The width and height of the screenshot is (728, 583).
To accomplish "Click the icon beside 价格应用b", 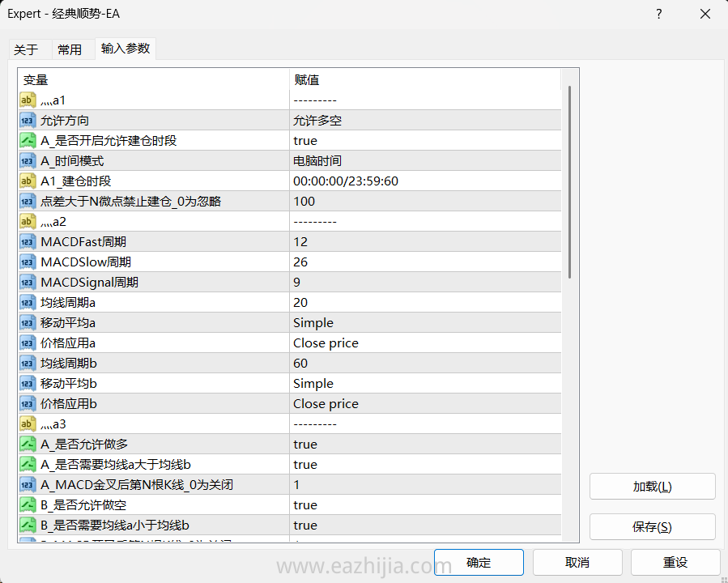I will pos(28,403).
